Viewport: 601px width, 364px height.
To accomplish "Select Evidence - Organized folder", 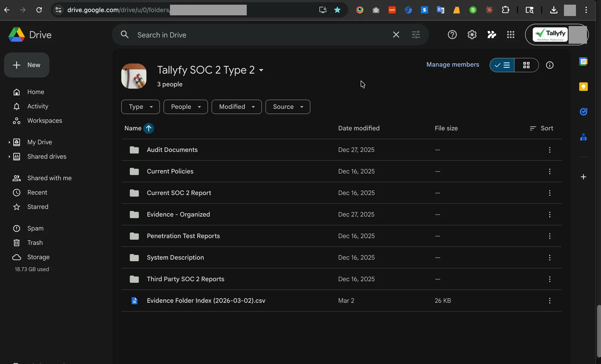I will [341, 214].
